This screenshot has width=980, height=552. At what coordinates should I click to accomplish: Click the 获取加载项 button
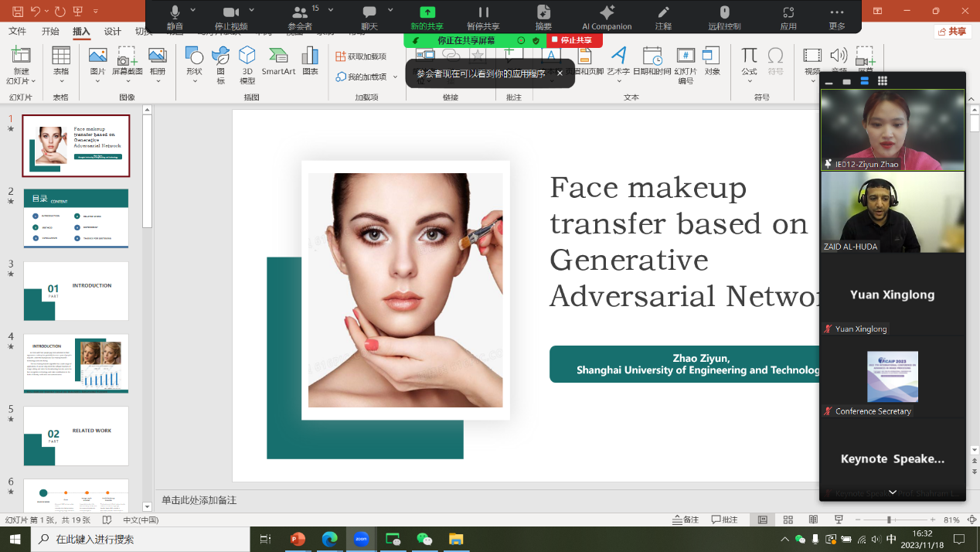click(x=361, y=56)
